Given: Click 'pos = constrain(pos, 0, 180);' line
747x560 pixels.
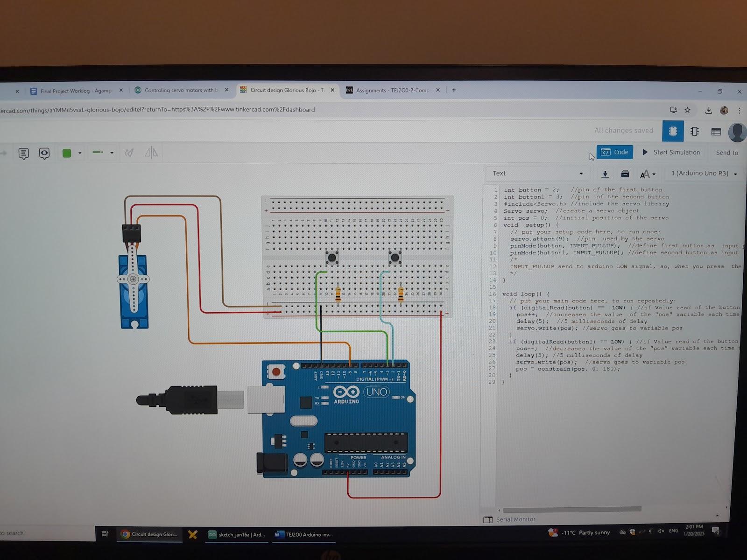Looking at the screenshot, I should (568, 369).
